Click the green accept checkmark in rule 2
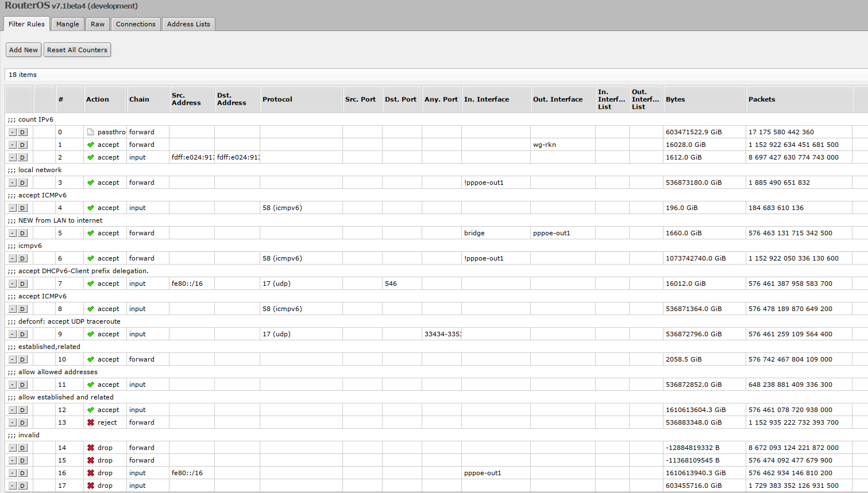 coord(91,157)
